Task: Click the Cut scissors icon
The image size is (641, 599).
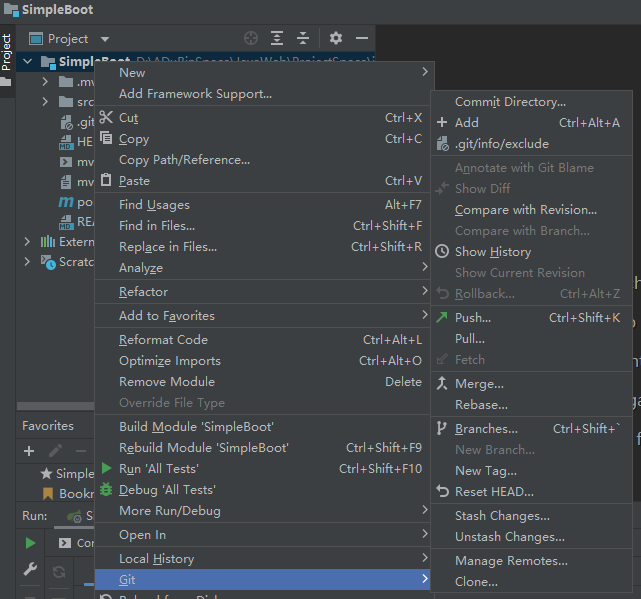Action: click(x=106, y=117)
